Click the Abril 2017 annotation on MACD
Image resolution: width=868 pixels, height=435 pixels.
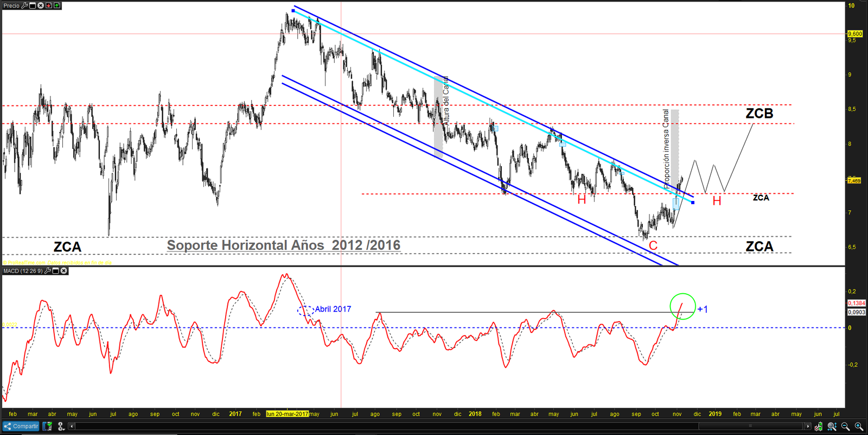(333, 309)
